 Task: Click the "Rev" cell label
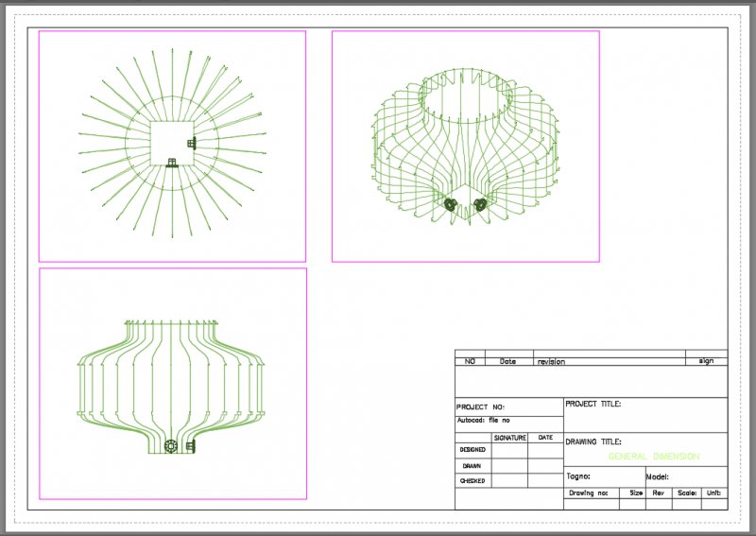[x=658, y=493]
